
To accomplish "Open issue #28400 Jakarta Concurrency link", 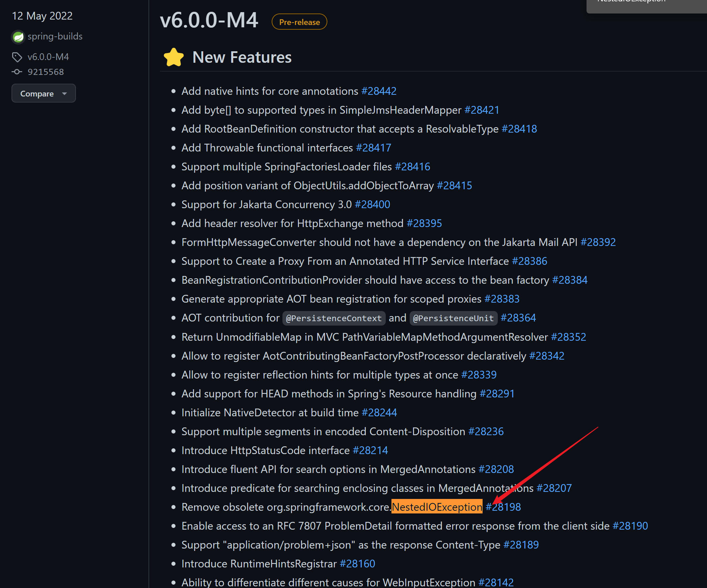I will (373, 204).
